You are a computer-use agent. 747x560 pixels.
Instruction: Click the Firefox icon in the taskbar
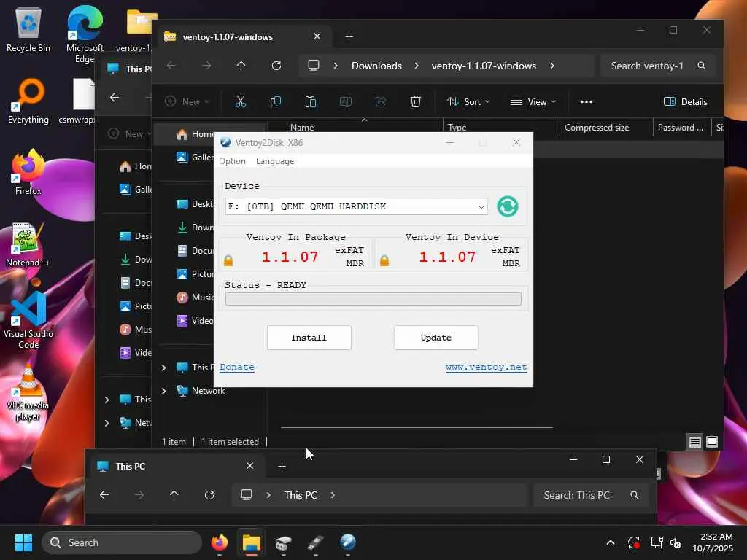(x=220, y=542)
